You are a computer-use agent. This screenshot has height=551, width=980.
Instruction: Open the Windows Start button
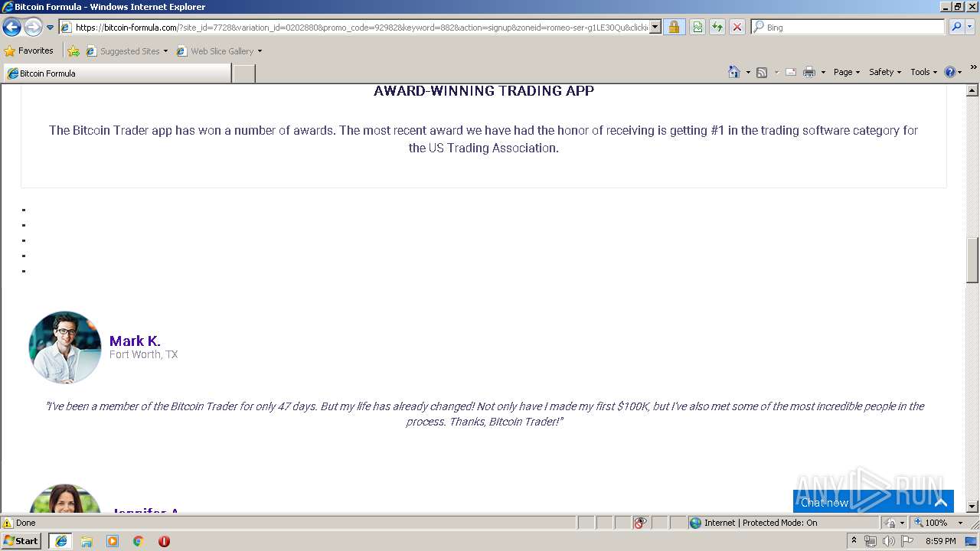pos(21,541)
